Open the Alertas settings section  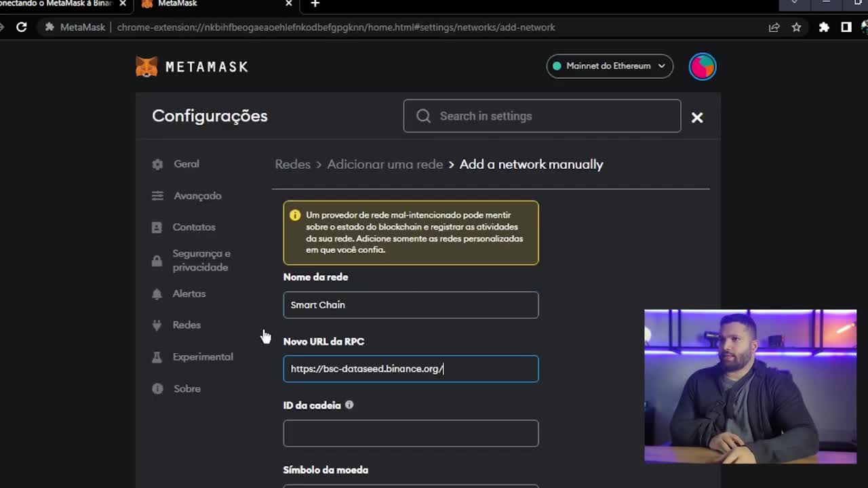coord(189,293)
